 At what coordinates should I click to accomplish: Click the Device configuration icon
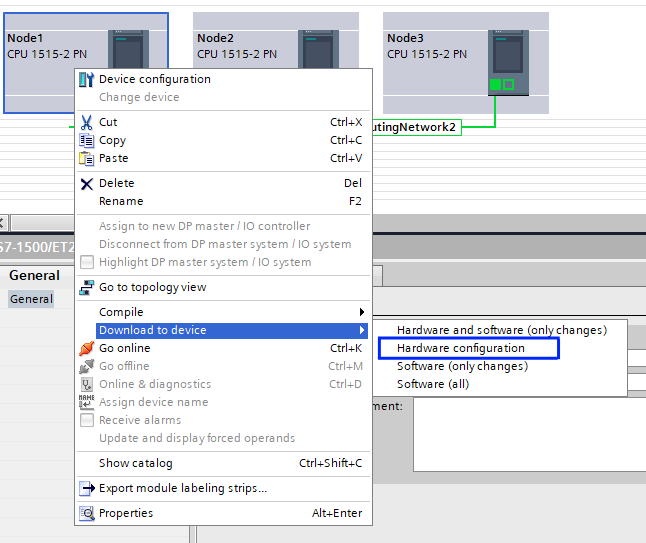87,79
